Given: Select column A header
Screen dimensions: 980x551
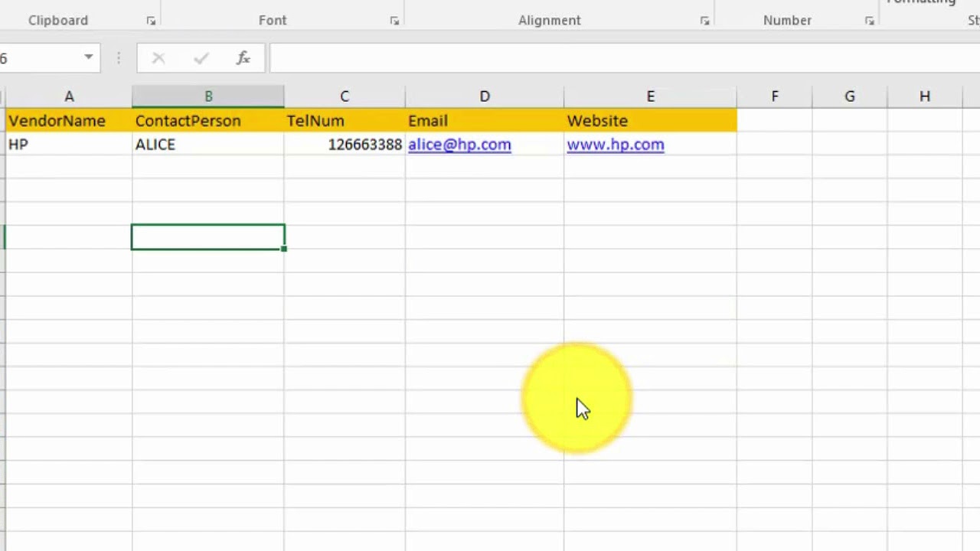Looking at the screenshot, I should tap(69, 96).
